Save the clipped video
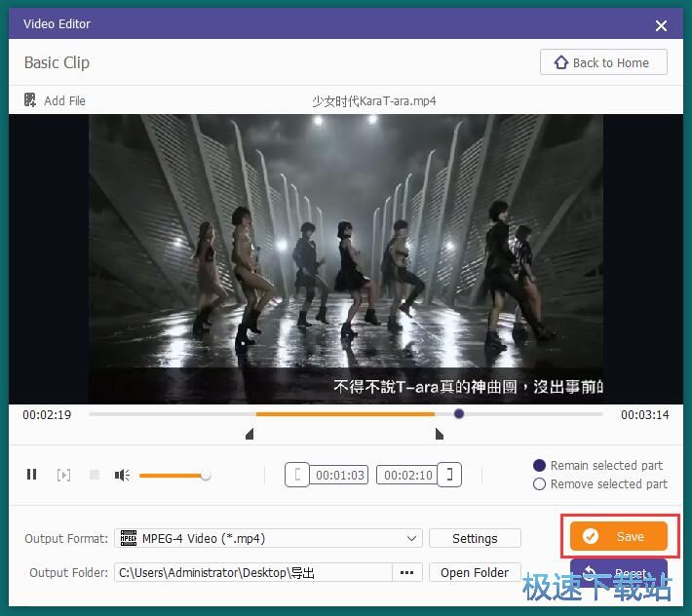The height and width of the screenshot is (616, 692). pyautogui.click(x=618, y=536)
